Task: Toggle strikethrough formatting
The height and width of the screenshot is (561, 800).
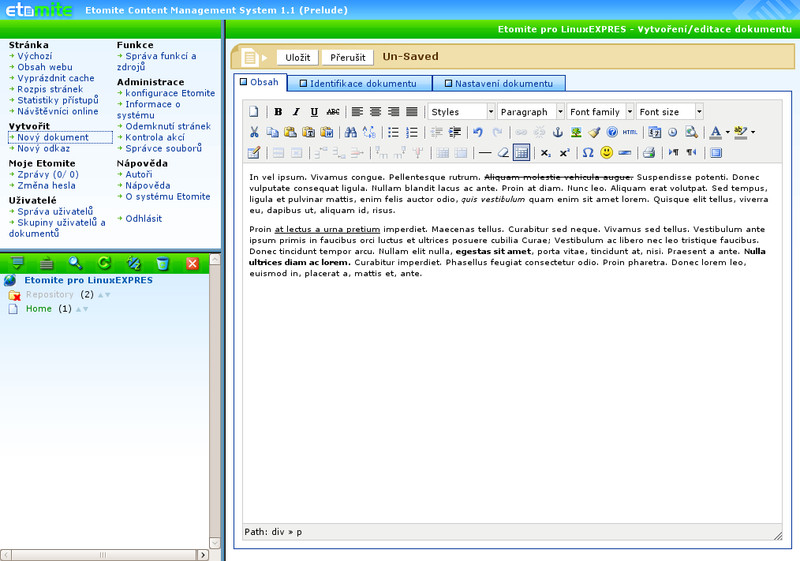Action: tap(333, 112)
